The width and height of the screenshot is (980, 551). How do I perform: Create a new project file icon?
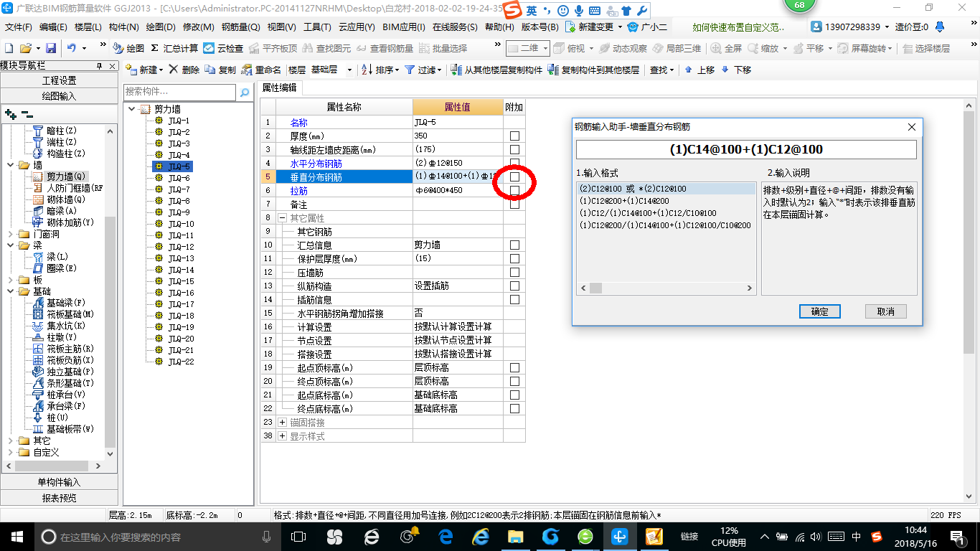pos(9,48)
